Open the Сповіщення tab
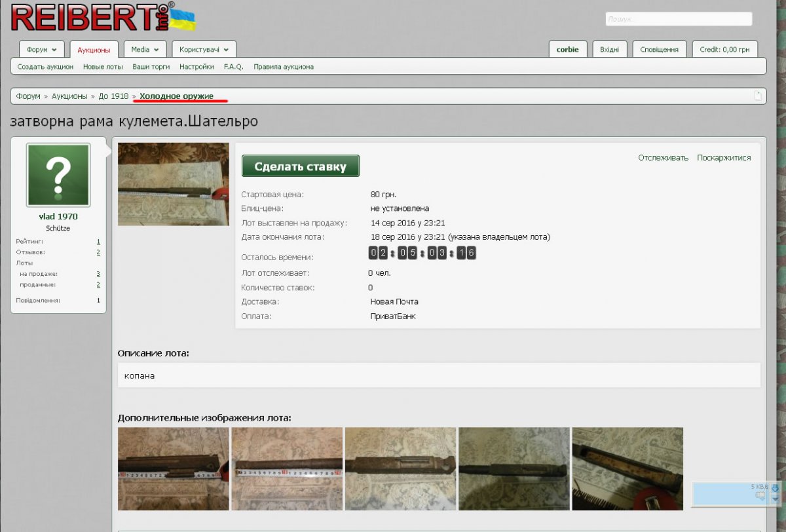 coord(659,49)
